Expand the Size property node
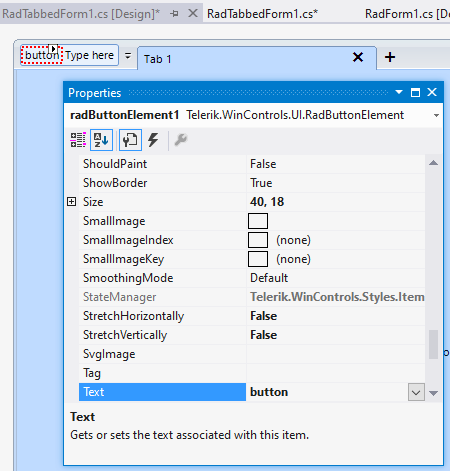 click(71, 202)
